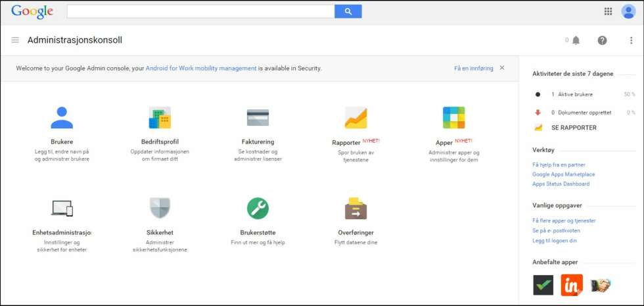Open 'Få hjelp fra en partner' link
The height and width of the screenshot is (306, 644).
[559, 165]
